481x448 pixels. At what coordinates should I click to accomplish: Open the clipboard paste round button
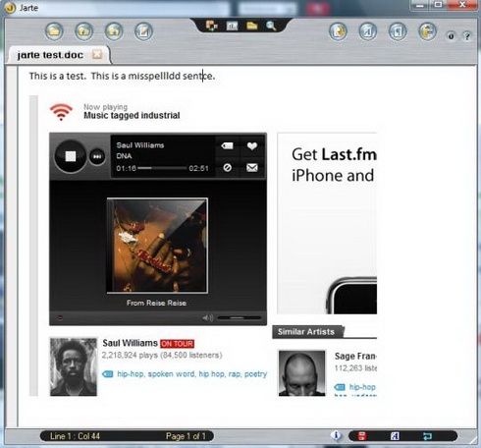338,31
